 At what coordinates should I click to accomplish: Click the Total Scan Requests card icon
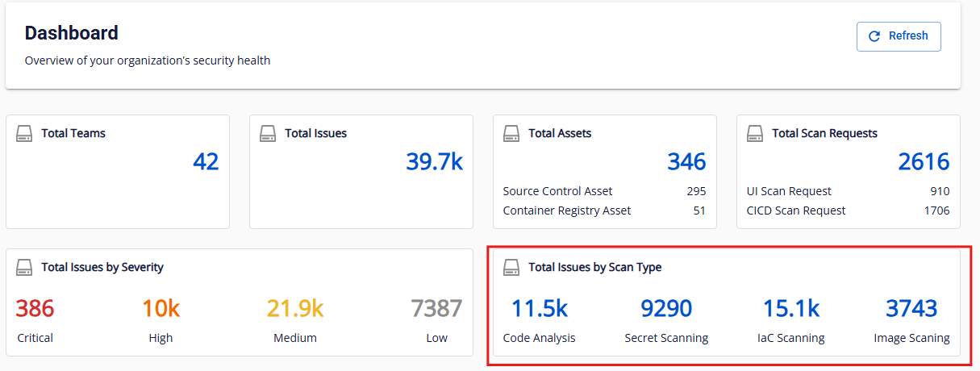[x=755, y=133]
